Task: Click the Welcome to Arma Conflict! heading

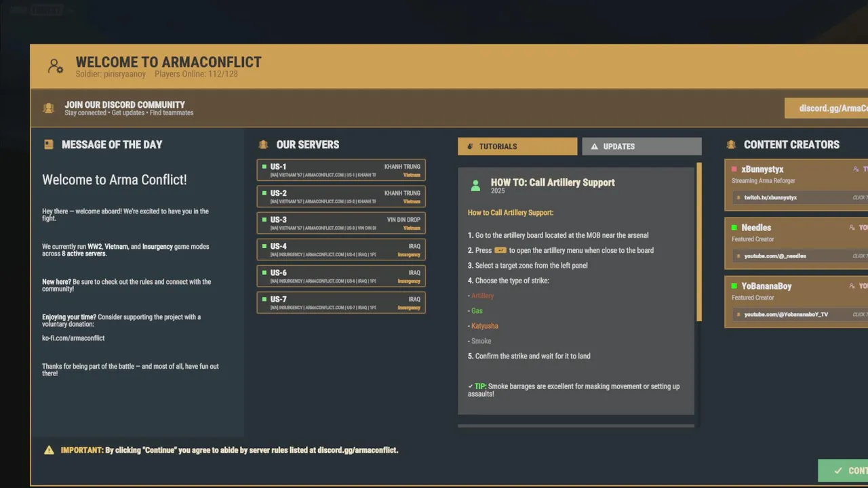Action: pos(115,180)
